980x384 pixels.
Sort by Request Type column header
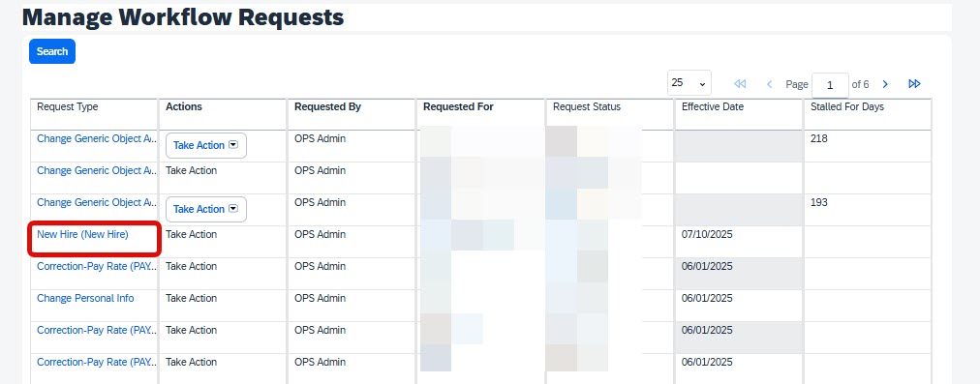68,106
